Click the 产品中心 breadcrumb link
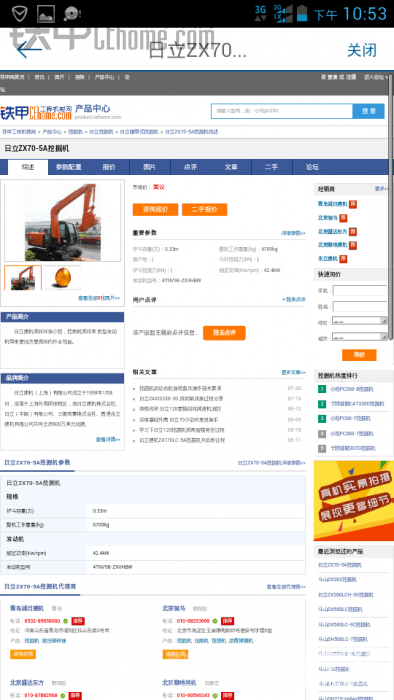This screenshot has width=394, height=700. 52,132
